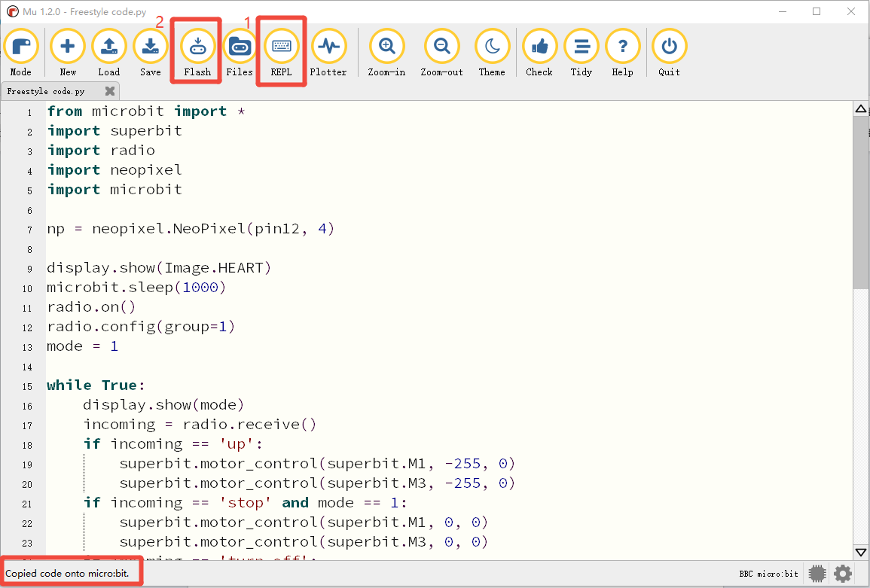The image size is (870, 588).
Task: Click the editor scroll down arrow
Action: pyautogui.click(x=861, y=552)
